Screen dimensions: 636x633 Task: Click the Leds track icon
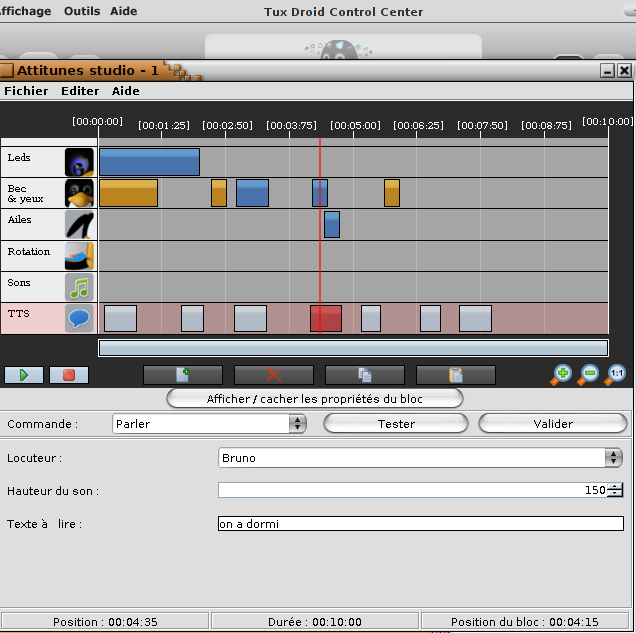[80, 162]
